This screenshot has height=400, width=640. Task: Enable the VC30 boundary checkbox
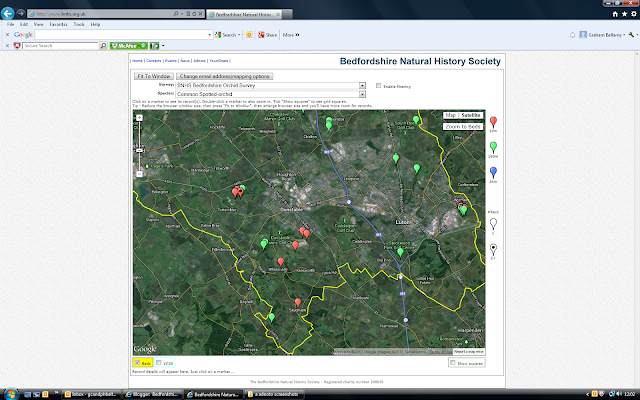(159, 362)
